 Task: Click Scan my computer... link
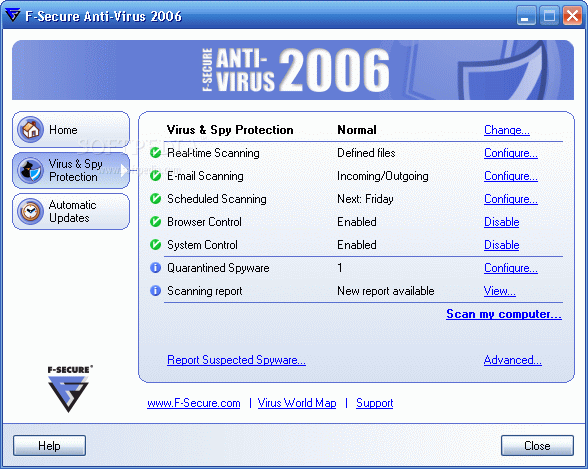(504, 314)
